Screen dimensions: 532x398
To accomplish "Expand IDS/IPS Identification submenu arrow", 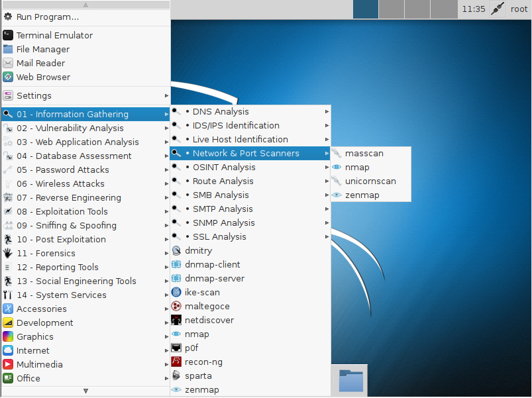I will coord(327,125).
